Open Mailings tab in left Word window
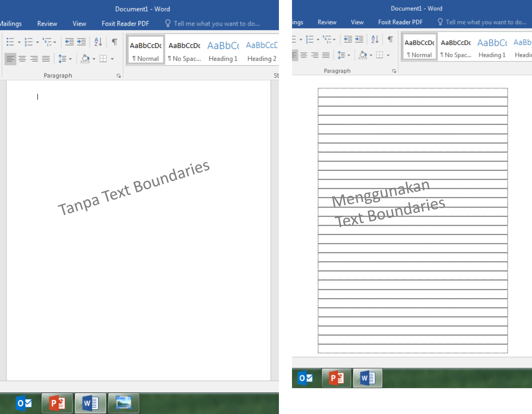Screen dimensions: 532x414 (x=11, y=23)
